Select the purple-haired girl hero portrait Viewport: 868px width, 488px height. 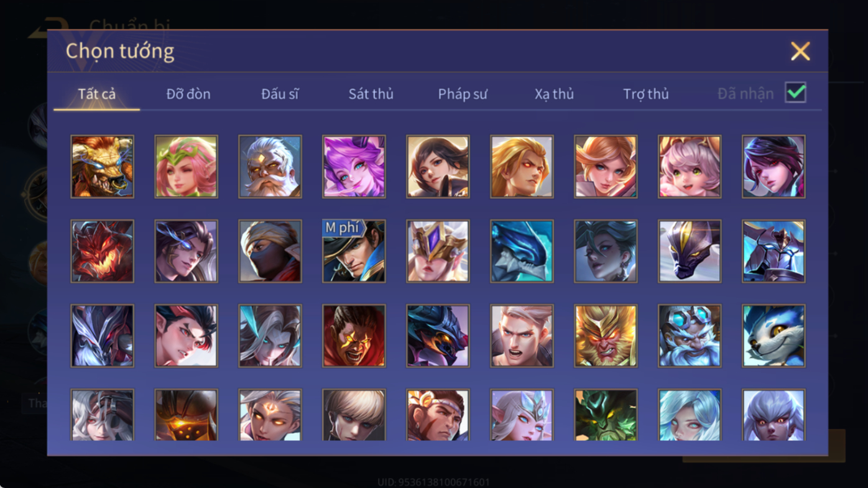(x=354, y=167)
